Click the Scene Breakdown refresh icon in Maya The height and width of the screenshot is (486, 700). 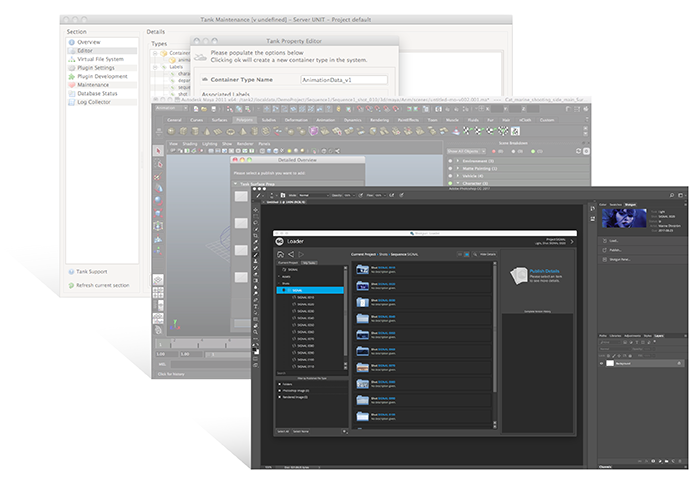pos(579,151)
